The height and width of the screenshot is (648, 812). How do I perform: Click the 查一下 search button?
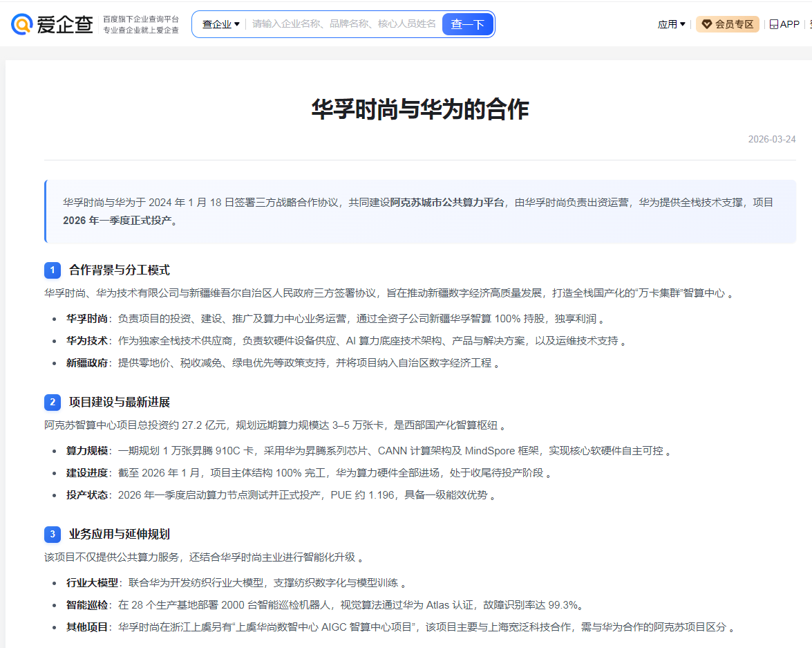click(467, 24)
